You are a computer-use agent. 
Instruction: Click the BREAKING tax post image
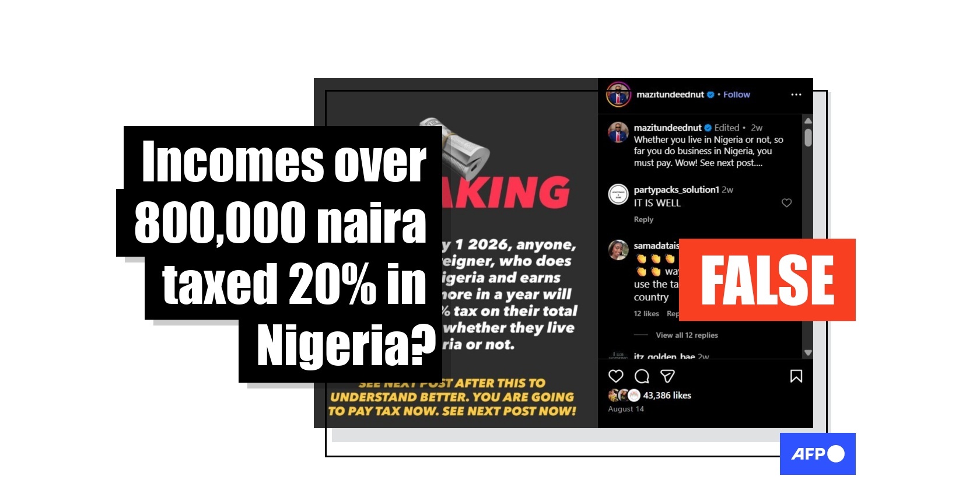[x=456, y=253]
